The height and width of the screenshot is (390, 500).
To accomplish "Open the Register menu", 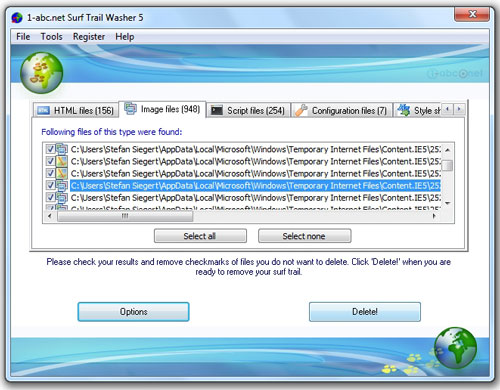I will (89, 37).
